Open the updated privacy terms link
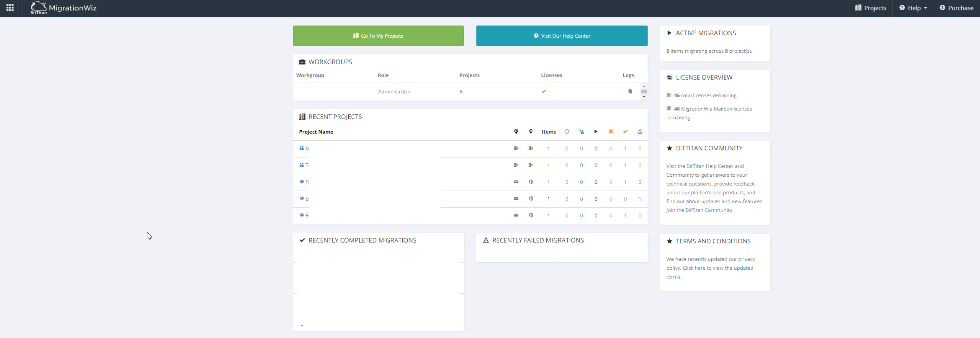 tap(718, 268)
